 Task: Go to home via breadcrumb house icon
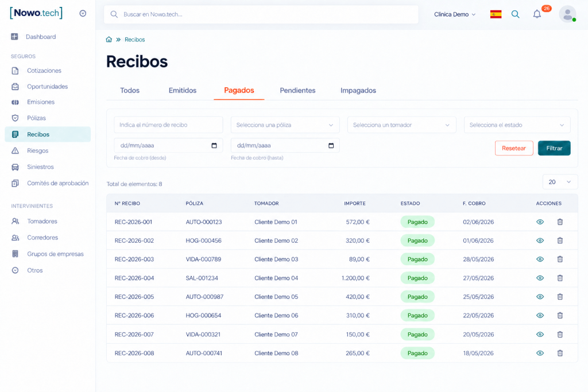click(109, 40)
